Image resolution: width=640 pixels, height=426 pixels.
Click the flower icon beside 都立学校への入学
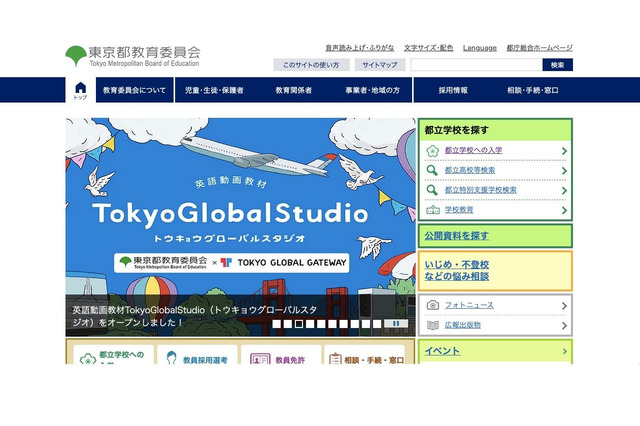click(432, 151)
